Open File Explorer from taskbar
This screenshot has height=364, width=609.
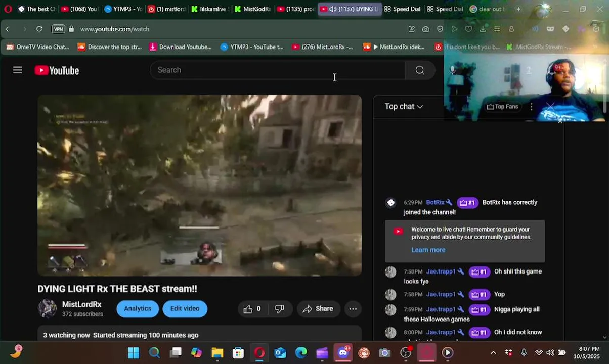[x=217, y=353]
